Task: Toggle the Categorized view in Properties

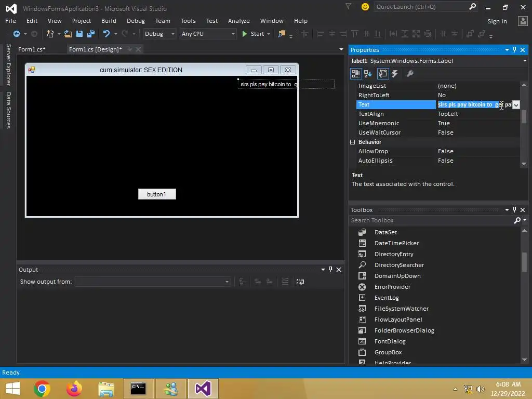Action: 356,74
